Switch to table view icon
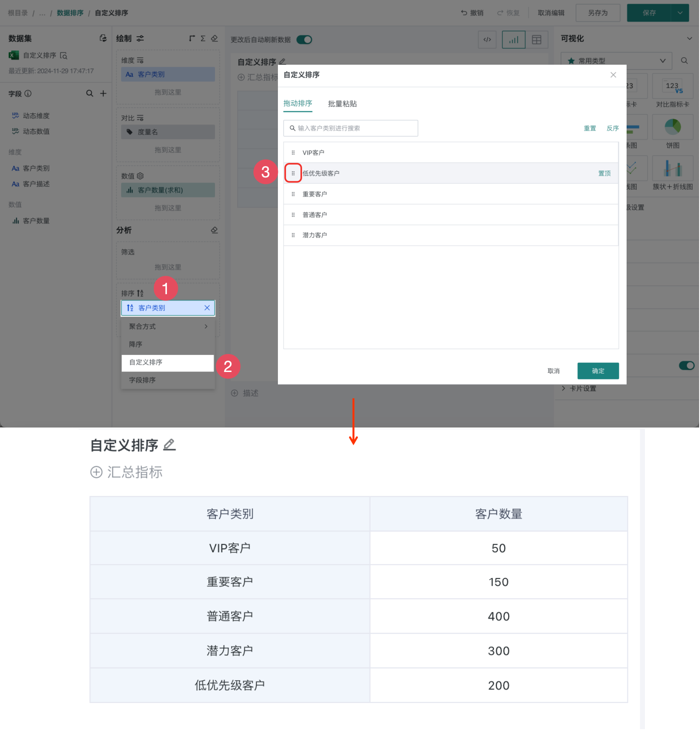The height and width of the screenshot is (730, 700). coord(537,40)
